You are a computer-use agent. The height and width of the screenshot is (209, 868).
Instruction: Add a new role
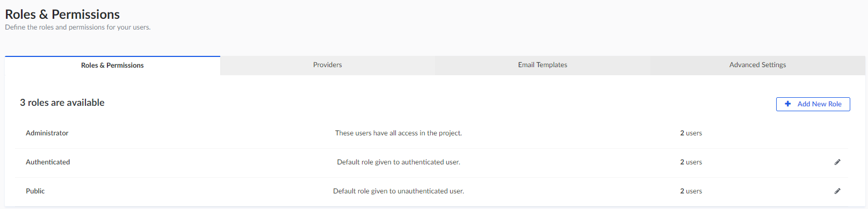[x=813, y=104]
